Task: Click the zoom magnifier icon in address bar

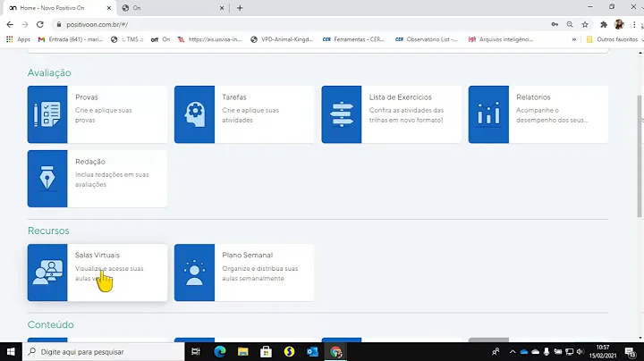Action: pyautogui.click(x=570, y=25)
